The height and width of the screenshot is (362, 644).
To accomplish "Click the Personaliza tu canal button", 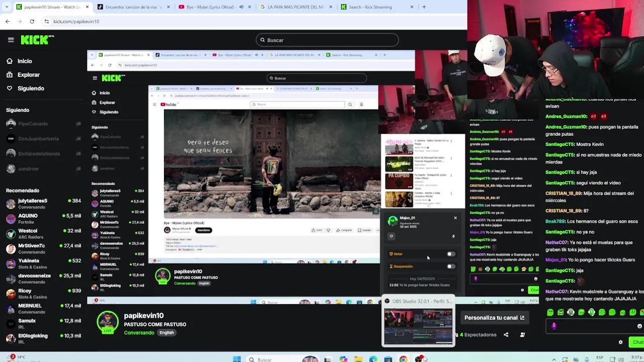I will click(494, 318).
